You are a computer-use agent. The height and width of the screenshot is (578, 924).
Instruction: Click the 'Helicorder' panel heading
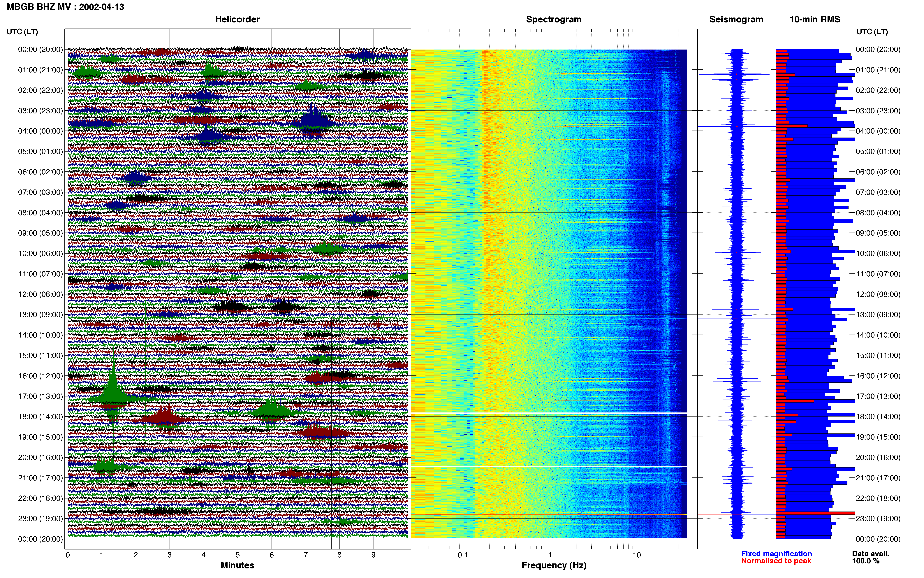tap(237, 20)
